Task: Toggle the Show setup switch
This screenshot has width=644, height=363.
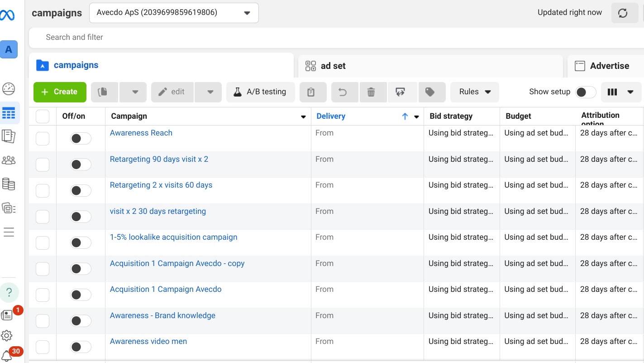Action: coord(586,92)
